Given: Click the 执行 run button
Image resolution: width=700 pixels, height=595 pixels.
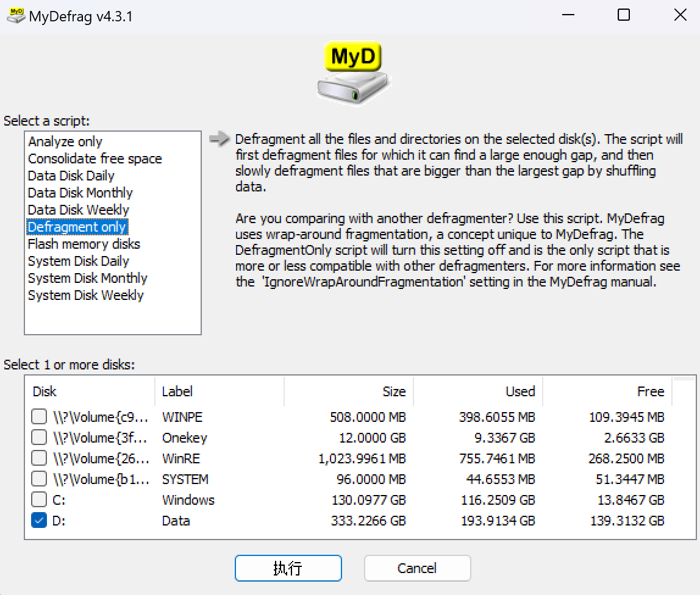Looking at the screenshot, I should 288,568.
